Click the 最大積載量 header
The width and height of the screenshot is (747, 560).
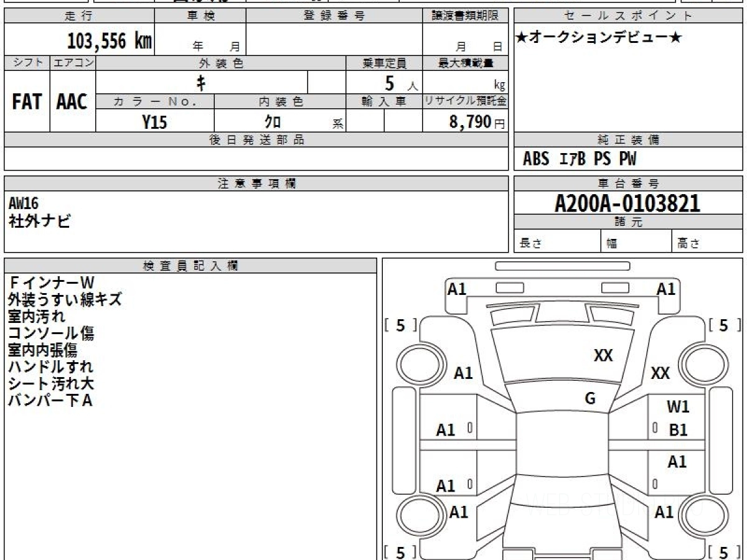click(466, 63)
